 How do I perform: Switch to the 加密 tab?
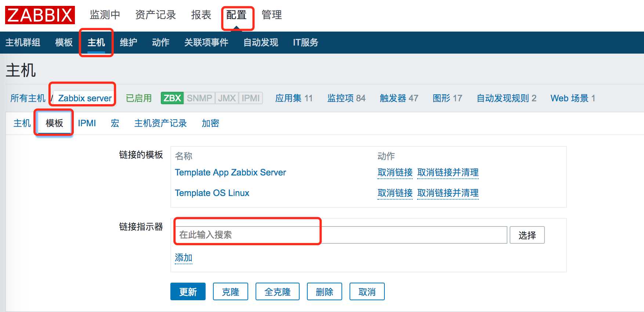pos(210,123)
